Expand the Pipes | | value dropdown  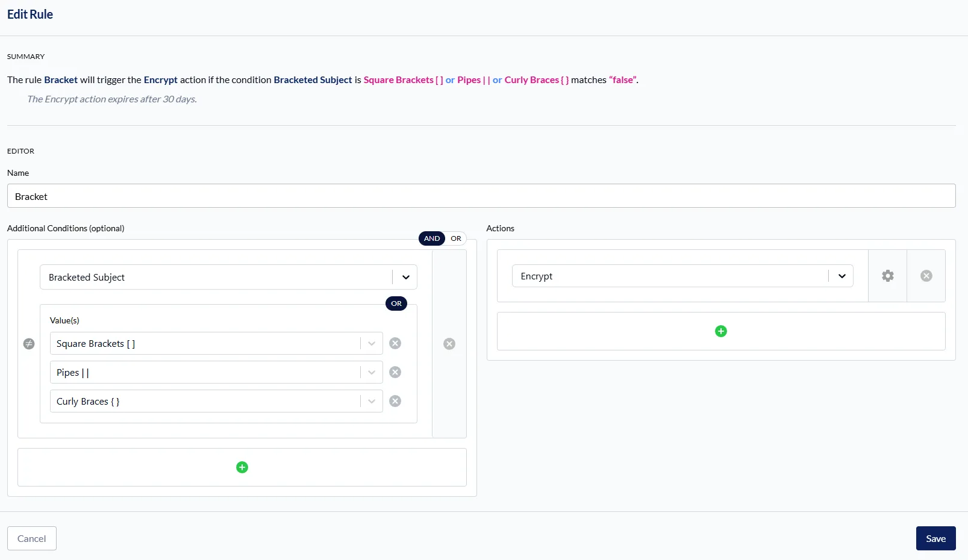372,372
